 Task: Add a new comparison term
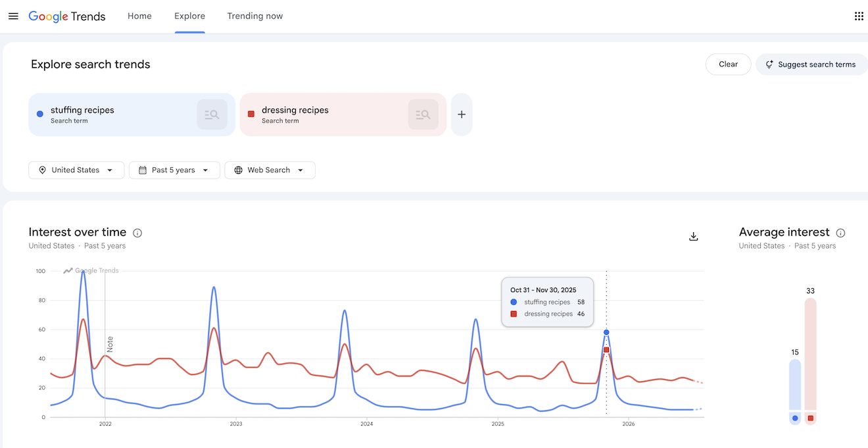click(462, 114)
